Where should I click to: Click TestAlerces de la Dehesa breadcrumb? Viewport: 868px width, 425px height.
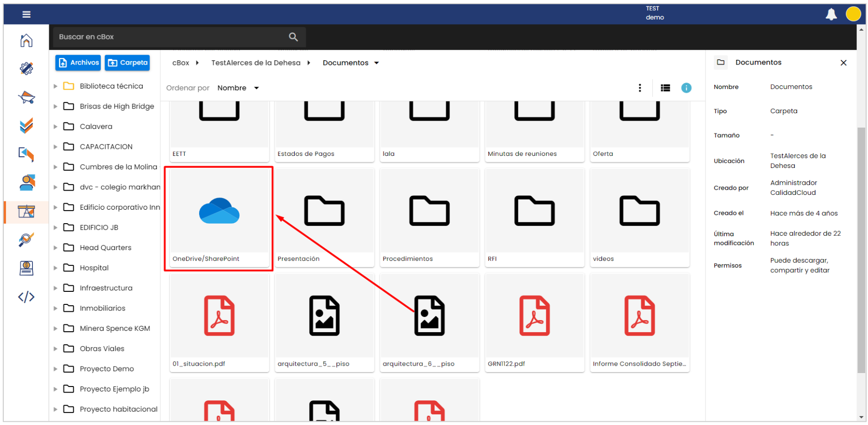[256, 63]
